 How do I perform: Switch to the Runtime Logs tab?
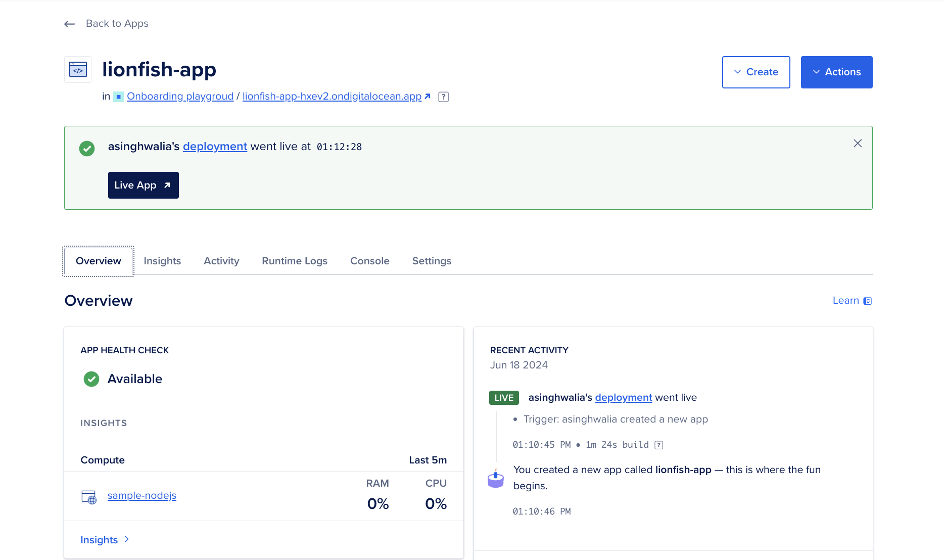coord(295,261)
